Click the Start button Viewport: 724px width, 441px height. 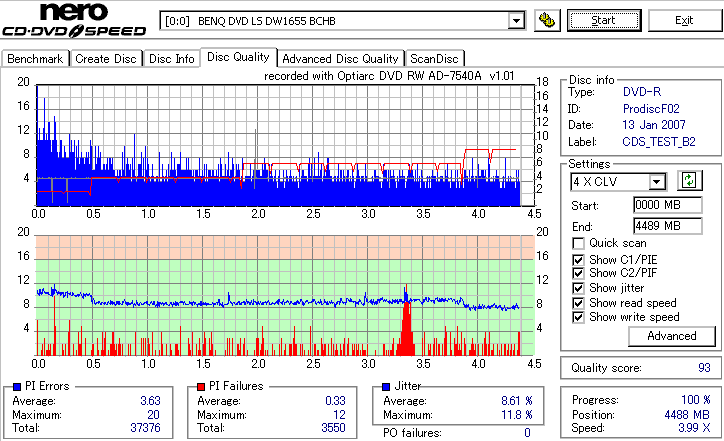(603, 21)
